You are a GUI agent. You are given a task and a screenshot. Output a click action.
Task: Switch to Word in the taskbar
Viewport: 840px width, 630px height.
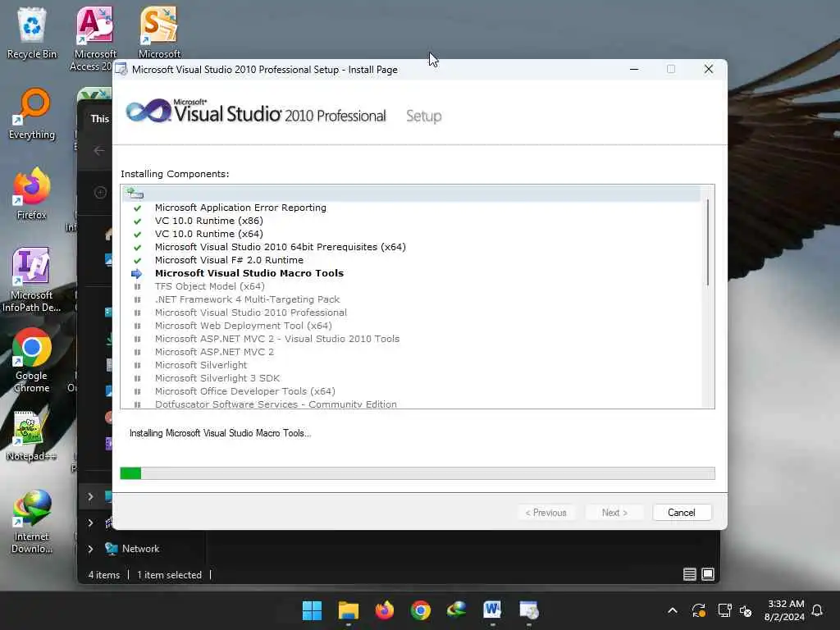492,610
